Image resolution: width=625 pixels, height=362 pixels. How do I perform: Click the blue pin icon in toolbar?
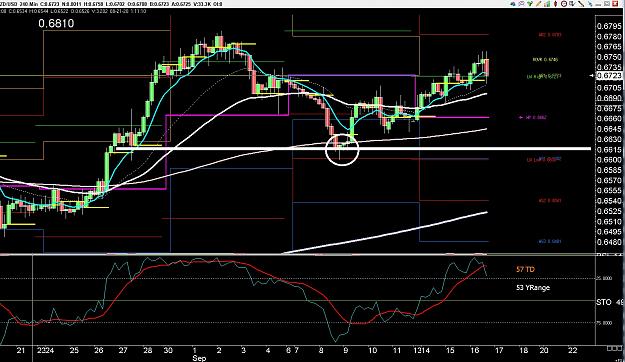click(591, 4)
